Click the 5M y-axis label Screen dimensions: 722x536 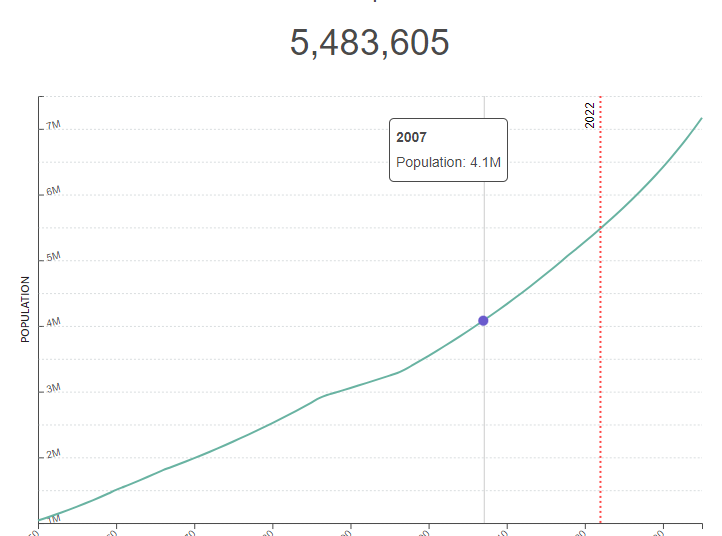pos(53,258)
